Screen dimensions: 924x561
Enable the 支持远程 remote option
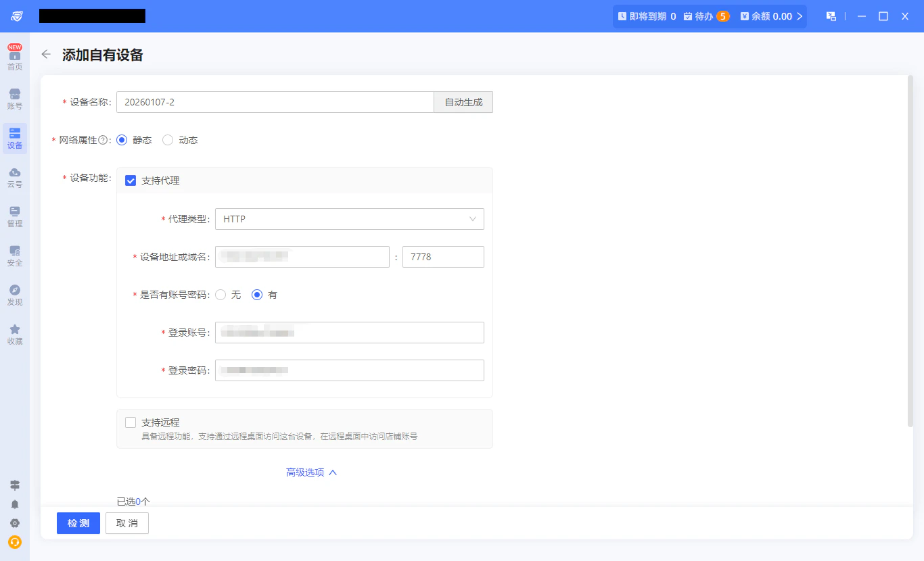click(x=130, y=422)
